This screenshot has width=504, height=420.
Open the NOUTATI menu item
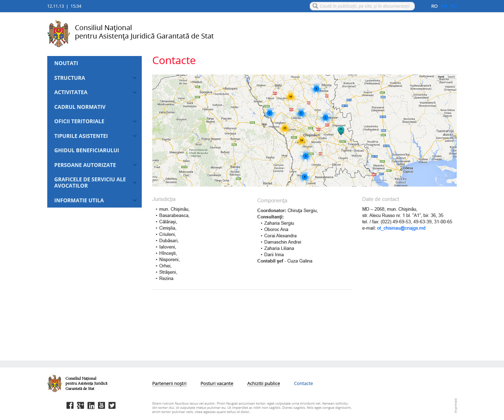tap(66, 63)
